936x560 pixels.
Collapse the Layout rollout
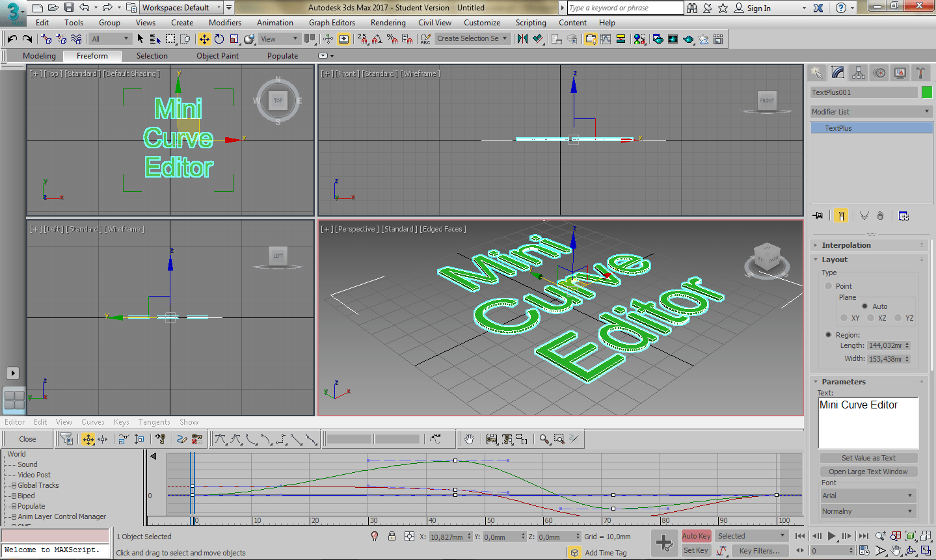(x=835, y=260)
